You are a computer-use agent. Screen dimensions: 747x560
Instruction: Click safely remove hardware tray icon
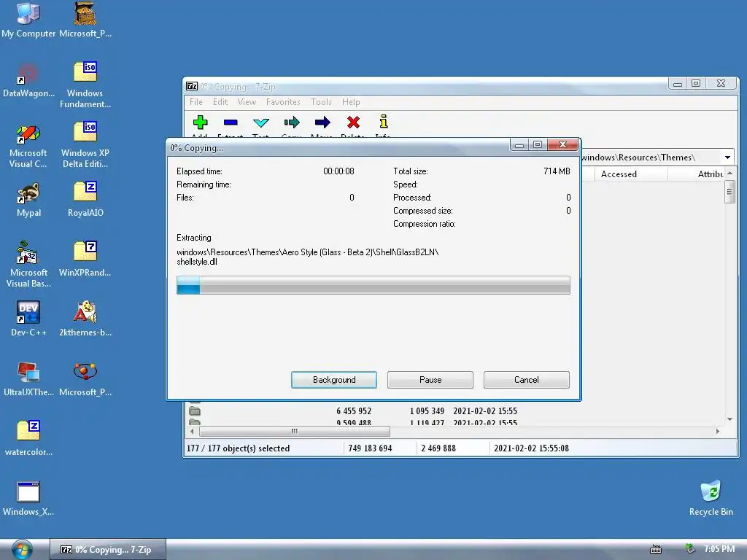[x=690, y=549]
